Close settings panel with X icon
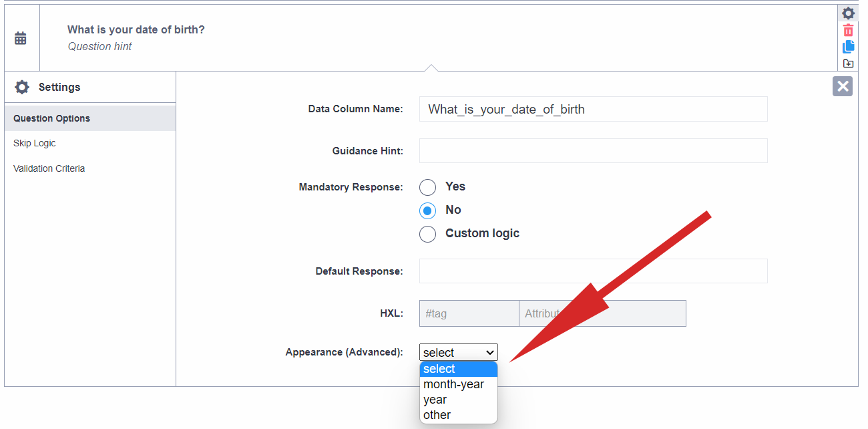Image resolution: width=868 pixels, height=429 pixels. click(x=843, y=86)
